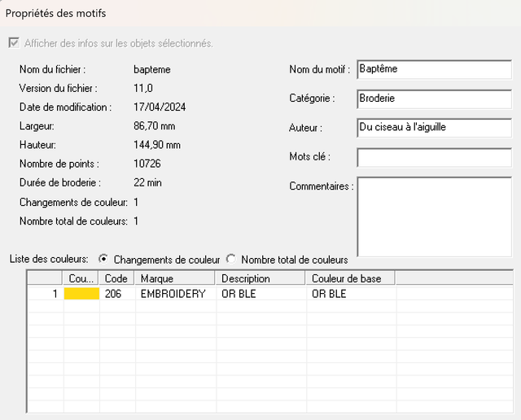Focus the Catégorie field showing Broderie

coord(434,98)
